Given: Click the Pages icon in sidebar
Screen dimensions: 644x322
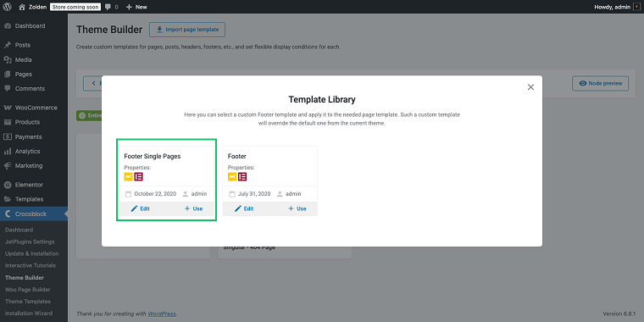Looking at the screenshot, I should 7,75.
